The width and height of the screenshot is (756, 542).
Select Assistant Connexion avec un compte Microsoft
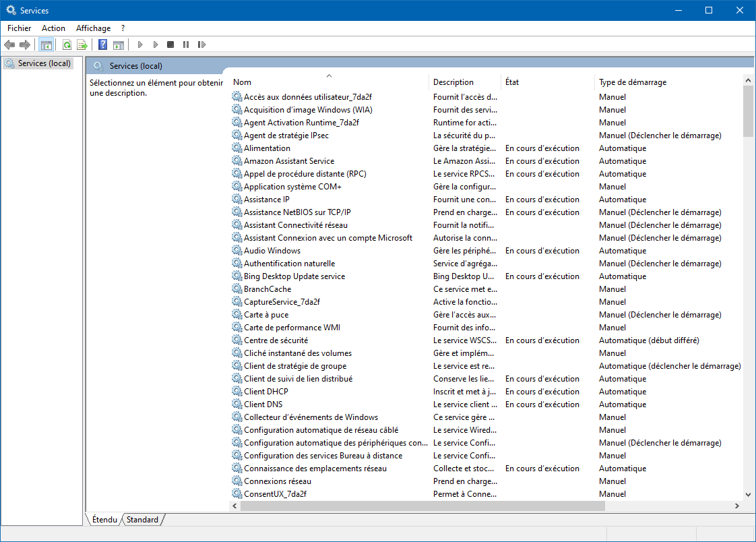pos(328,238)
